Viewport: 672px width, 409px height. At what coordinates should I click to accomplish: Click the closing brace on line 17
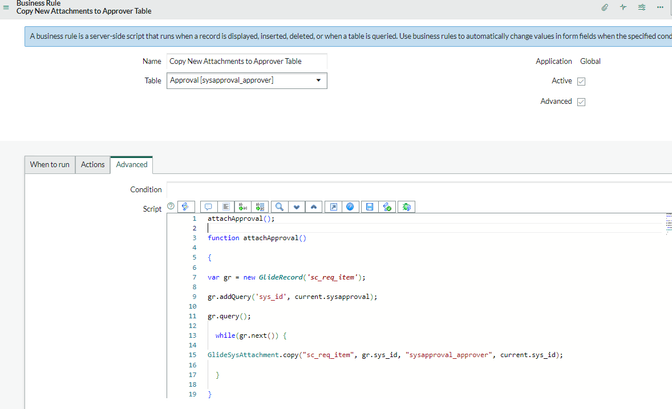[x=217, y=375]
